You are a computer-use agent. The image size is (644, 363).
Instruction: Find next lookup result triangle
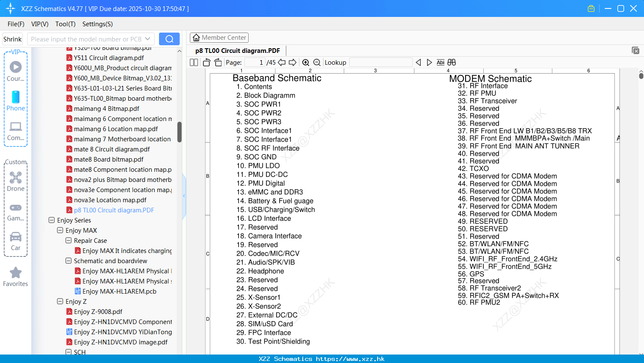click(x=429, y=63)
